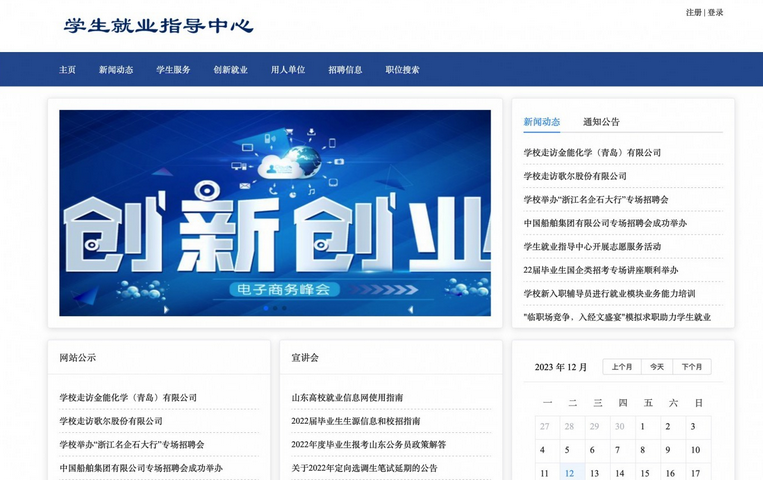Click the 网站公示 section heading

click(x=77, y=358)
